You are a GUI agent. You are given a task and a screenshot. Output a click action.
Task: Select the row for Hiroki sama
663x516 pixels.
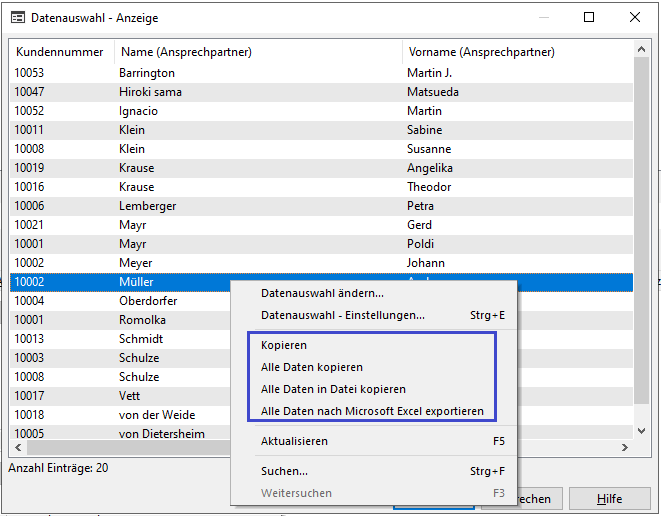pos(150,92)
